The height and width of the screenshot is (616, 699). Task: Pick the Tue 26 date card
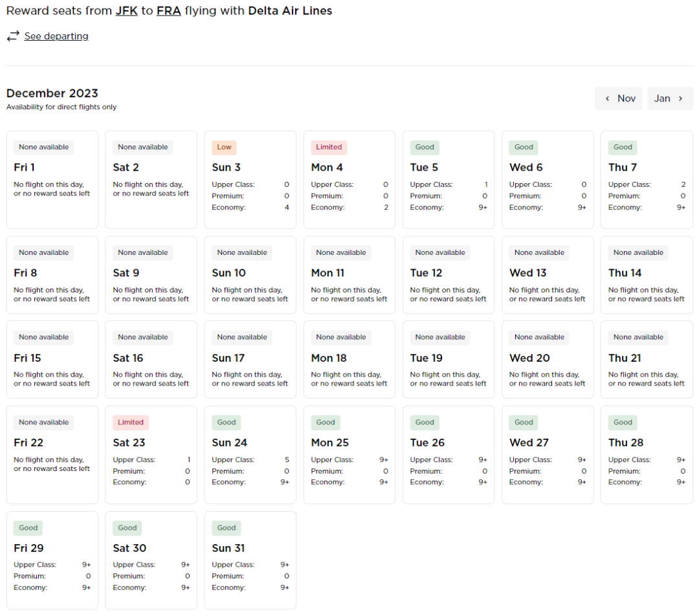coord(448,454)
